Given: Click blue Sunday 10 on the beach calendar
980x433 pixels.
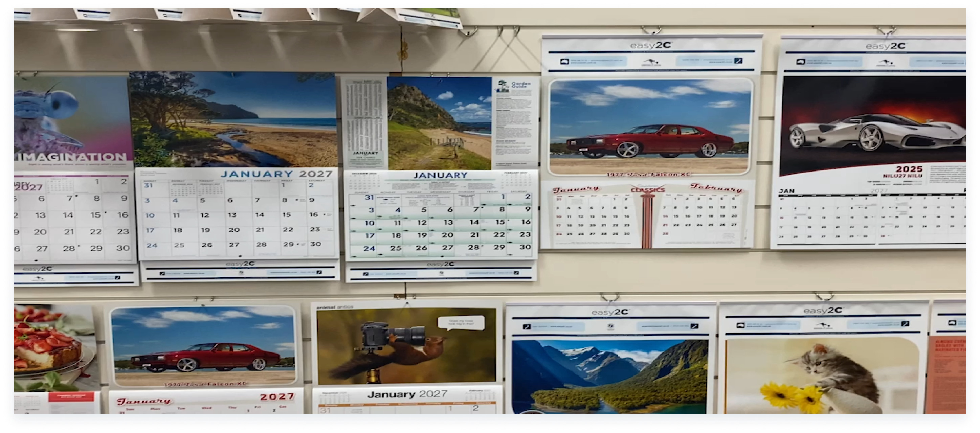Looking at the screenshot, I should click(x=150, y=215).
